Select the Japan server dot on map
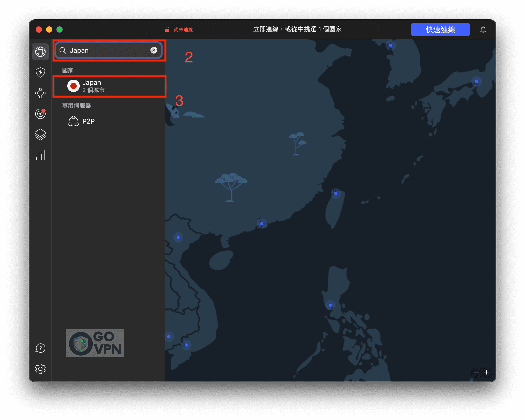 477,81
